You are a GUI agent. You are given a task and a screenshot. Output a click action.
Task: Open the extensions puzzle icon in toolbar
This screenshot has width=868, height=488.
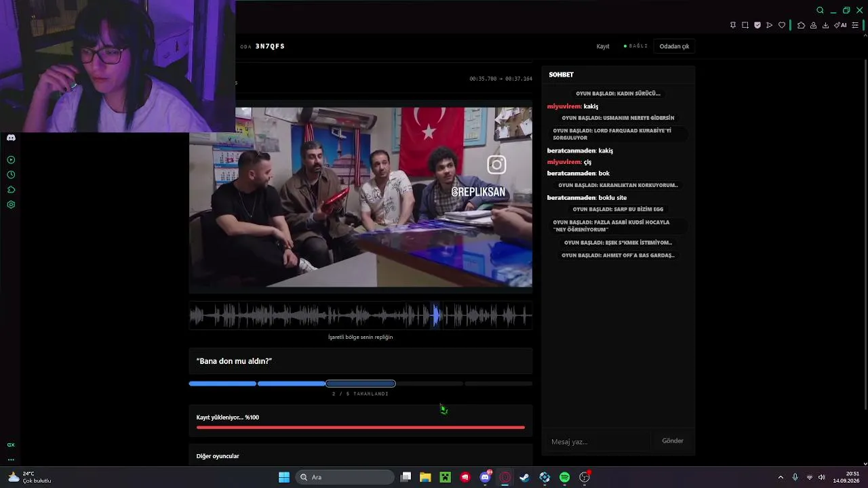tap(801, 25)
